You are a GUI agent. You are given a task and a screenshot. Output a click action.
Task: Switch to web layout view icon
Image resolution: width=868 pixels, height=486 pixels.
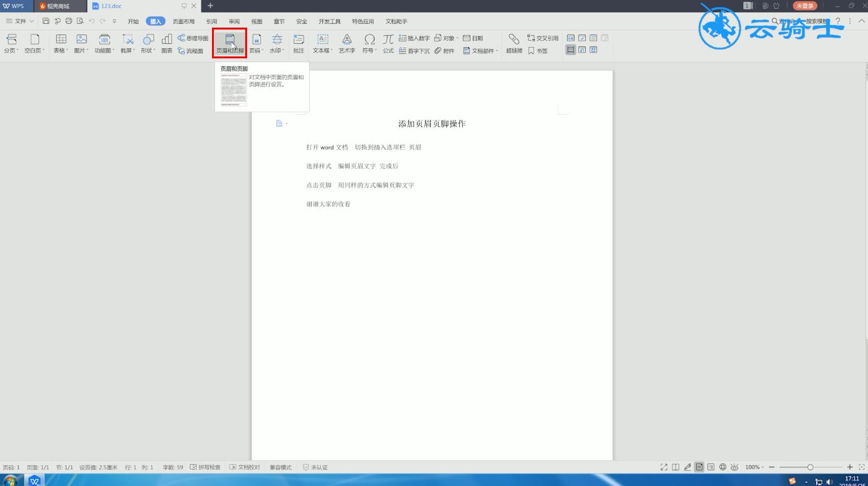722,467
